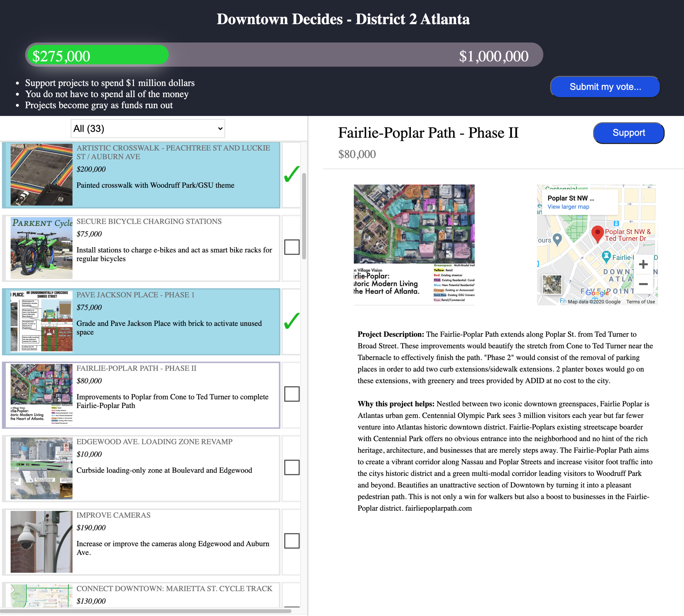Screen dimensions: 684x616
Task: Click the $200,000 crosswalk project price
Action: pos(91,169)
